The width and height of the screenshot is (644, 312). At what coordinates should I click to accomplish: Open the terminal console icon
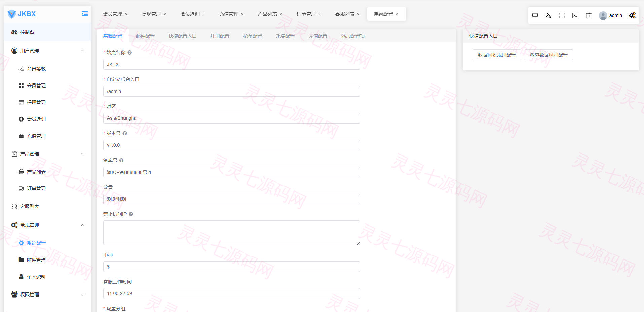point(575,15)
